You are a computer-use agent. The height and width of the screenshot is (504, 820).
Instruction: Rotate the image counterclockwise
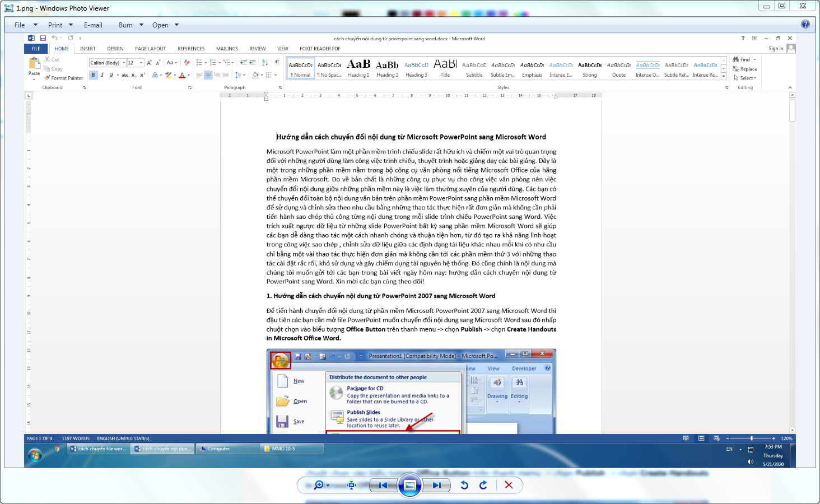464,485
